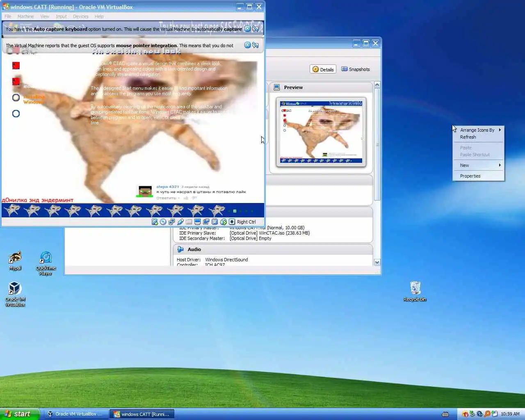
Task: Open Properties from desktop context menu
Action: 478,176
